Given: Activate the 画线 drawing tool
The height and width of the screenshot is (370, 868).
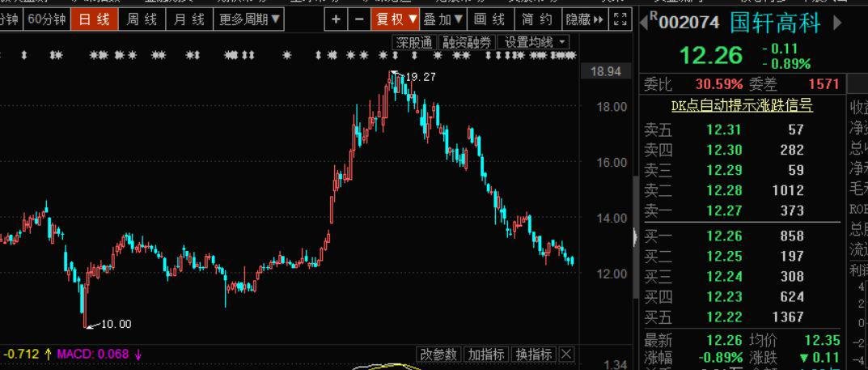Looking at the screenshot, I should pyautogui.click(x=490, y=19).
